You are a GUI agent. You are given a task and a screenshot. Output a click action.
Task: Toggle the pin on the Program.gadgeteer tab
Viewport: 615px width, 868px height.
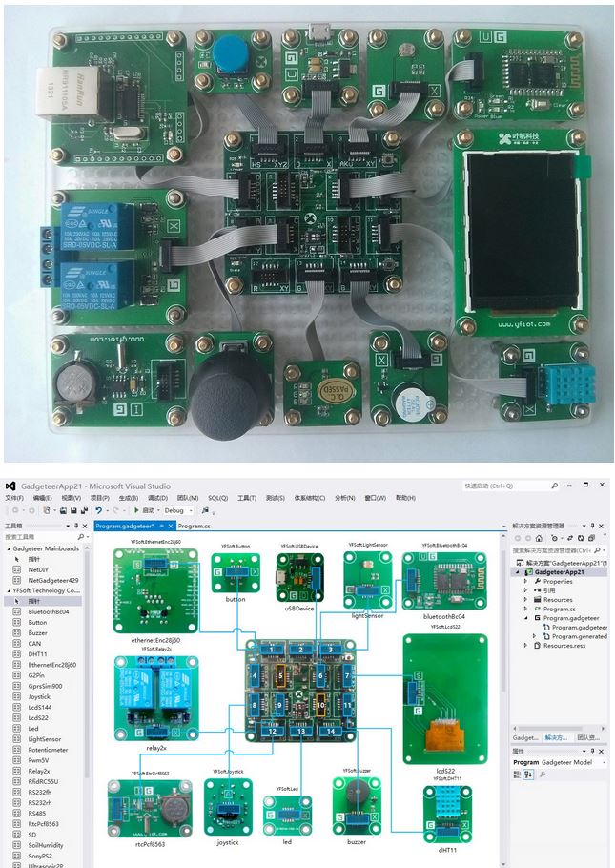pos(162,526)
